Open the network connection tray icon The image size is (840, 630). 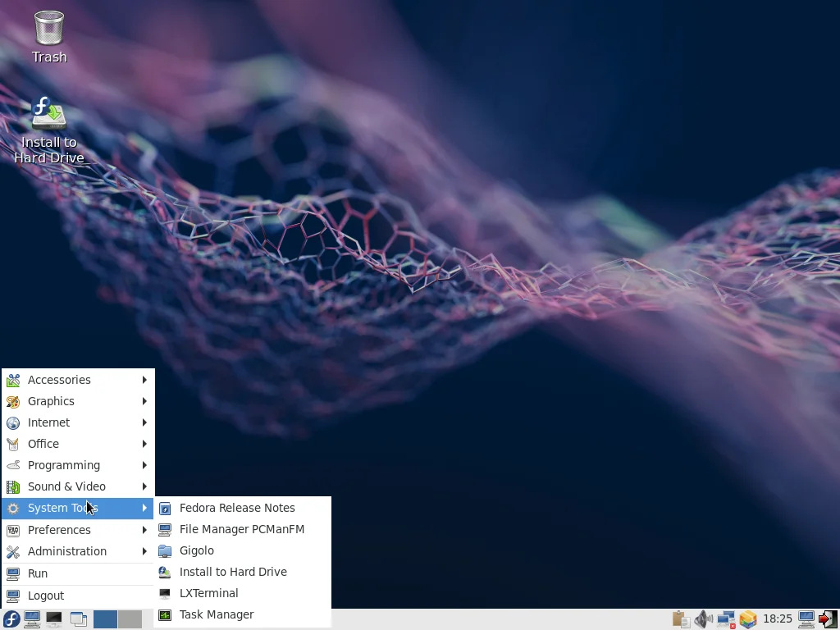[x=726, y=619]
